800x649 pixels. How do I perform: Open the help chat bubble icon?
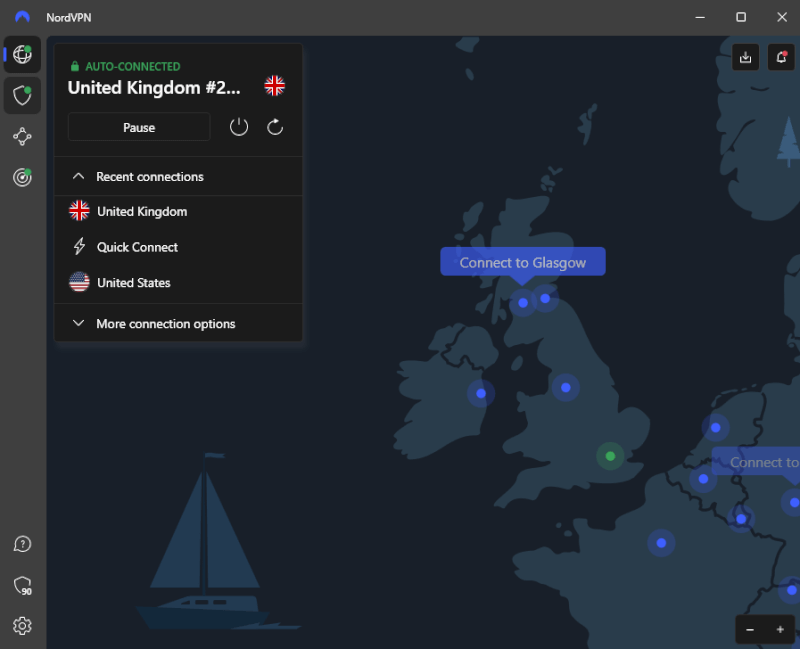[x=22, y=544]
